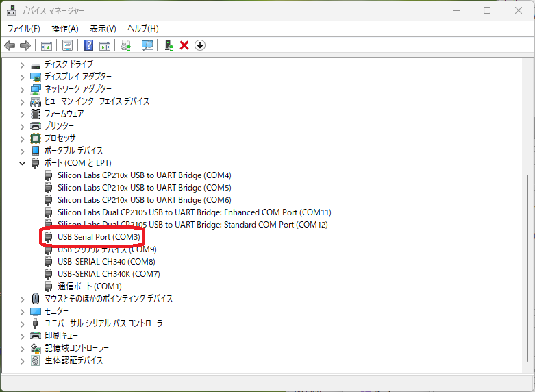Expand the ディスク ドライブ category
The width and height of the screenshot is (535, 392).
coord(22,65)
